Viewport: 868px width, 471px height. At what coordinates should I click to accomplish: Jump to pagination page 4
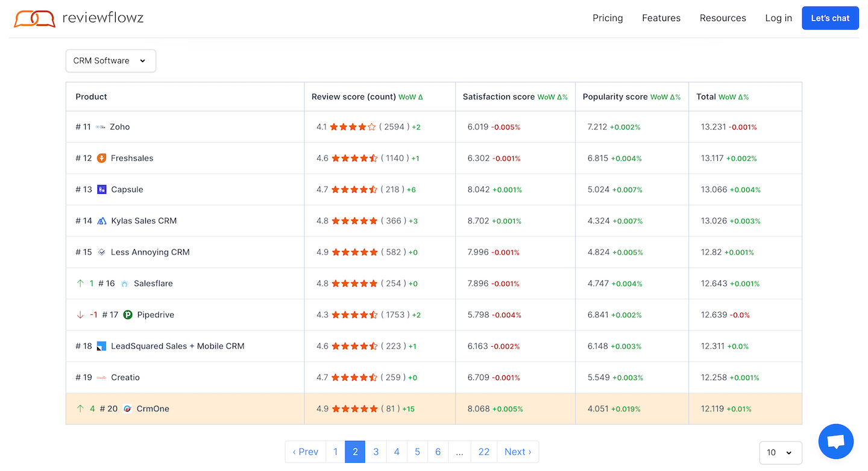[397, 452]
